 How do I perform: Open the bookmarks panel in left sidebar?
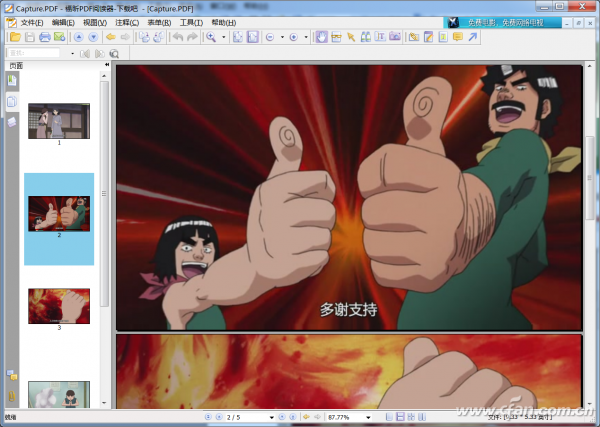point(12,80)
